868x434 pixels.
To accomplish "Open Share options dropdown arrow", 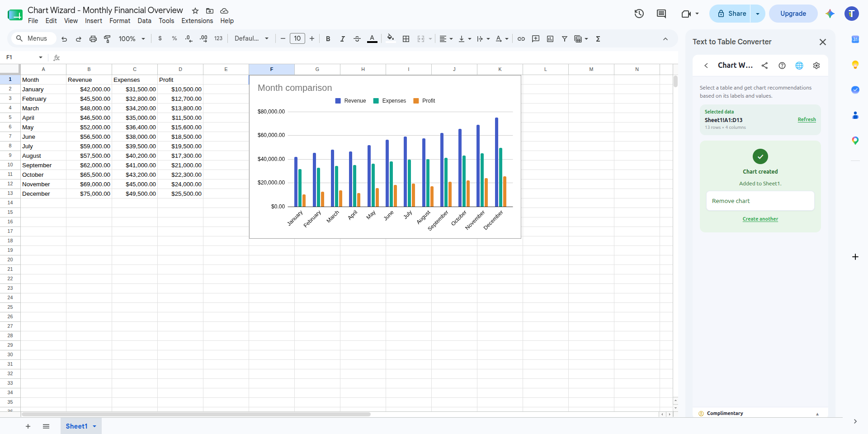I will (x=758, y=14).
